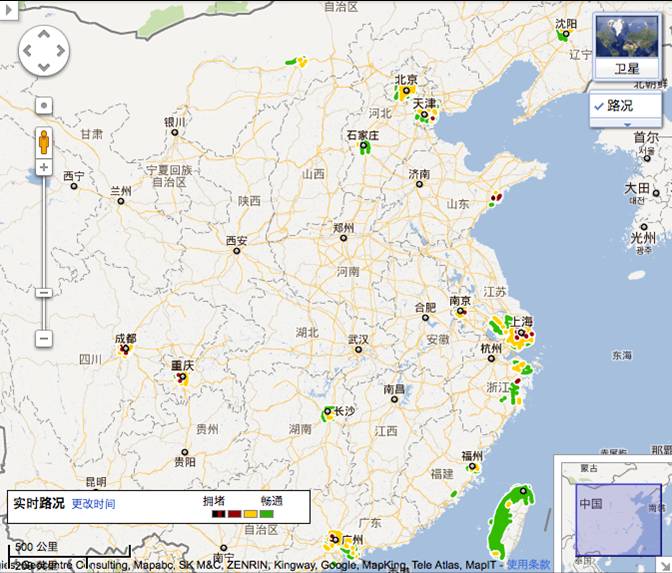Zoom in with the plus button
The width and height of the screenshot is (672, 573).
coord(44,167)
